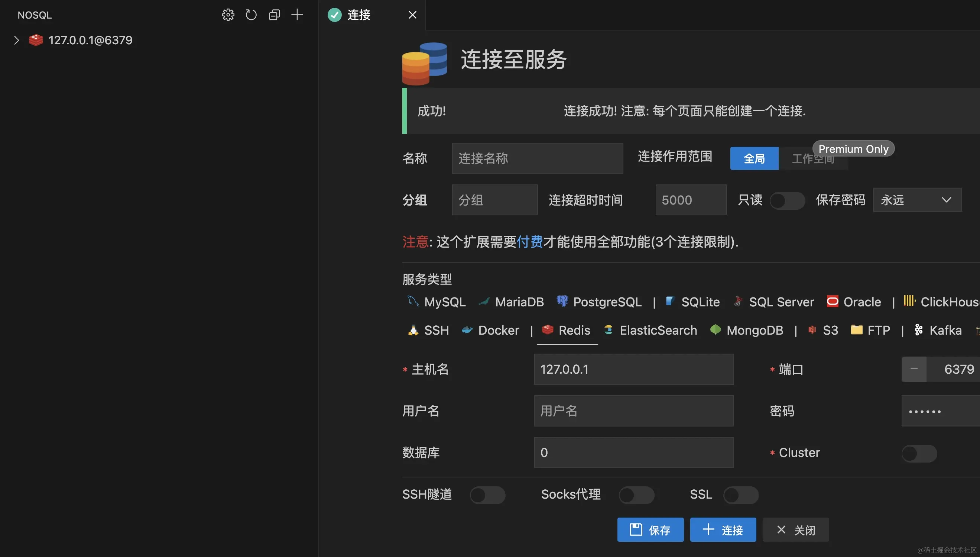
Task: Enable the Cluster switch
Action: click(919, 453)
